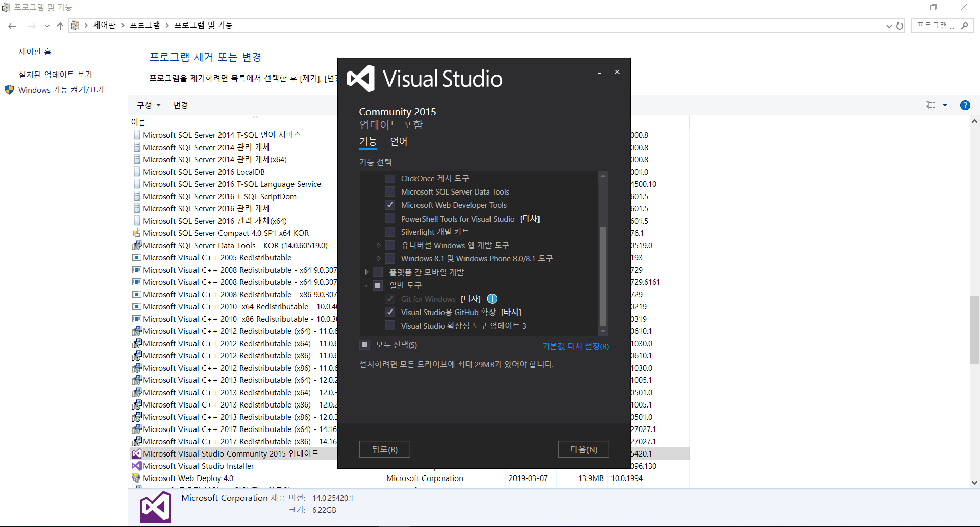
Task: Check the ClickOnce 게시 도구 checkbox
Action: click(390, 178)
